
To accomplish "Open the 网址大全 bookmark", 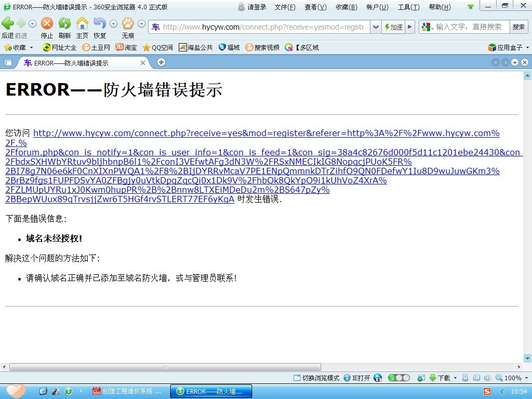I will (x=59, y=48).
